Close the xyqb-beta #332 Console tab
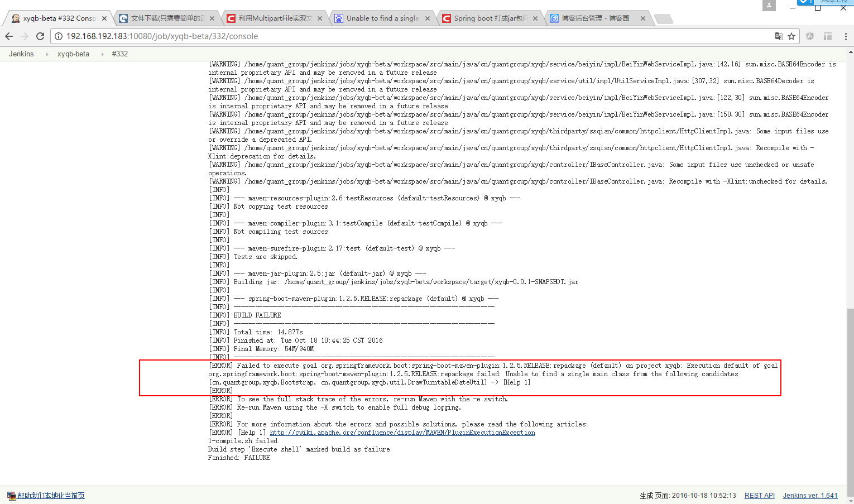 (104, 18)
